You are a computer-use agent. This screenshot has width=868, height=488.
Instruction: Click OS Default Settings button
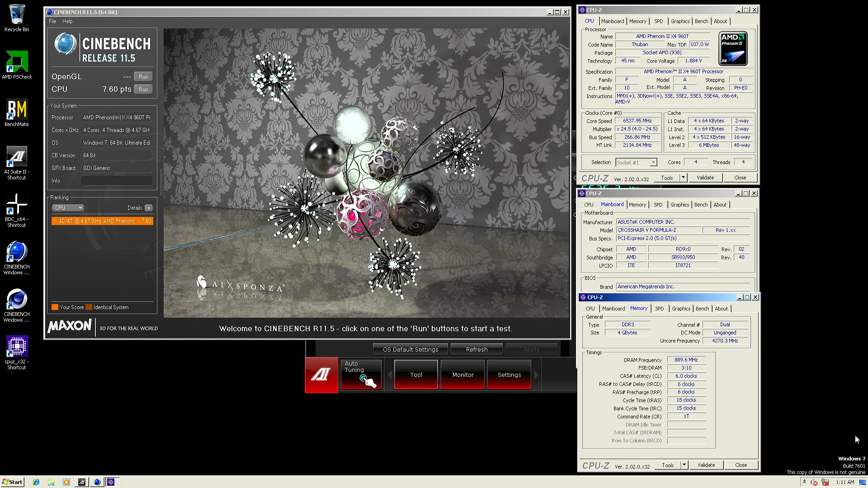tap(410, 349)
